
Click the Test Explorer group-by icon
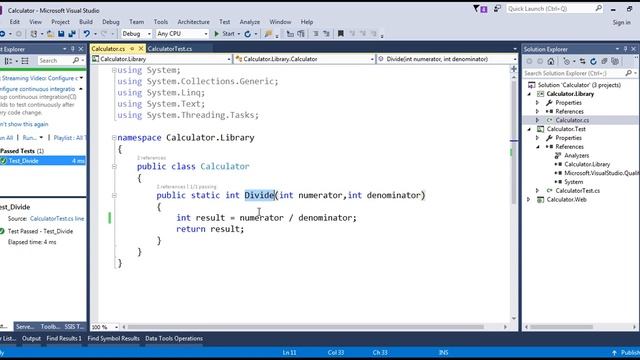pos(9,61)
